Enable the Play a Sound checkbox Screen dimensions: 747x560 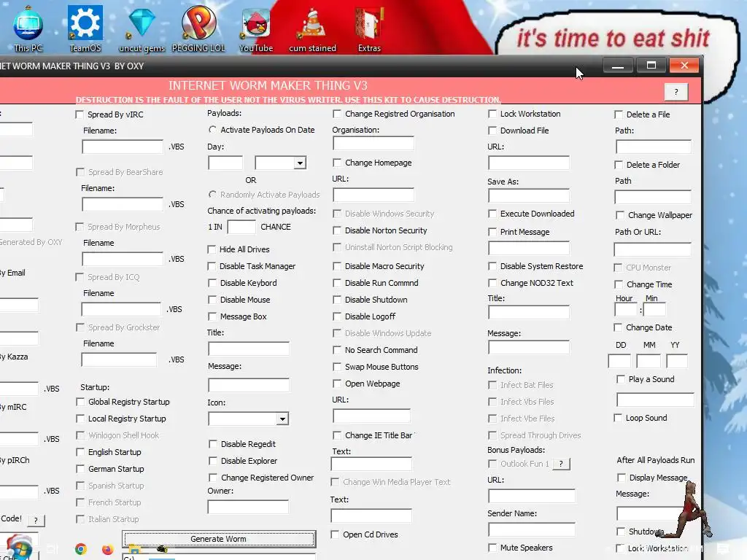(x=621, y=379)
